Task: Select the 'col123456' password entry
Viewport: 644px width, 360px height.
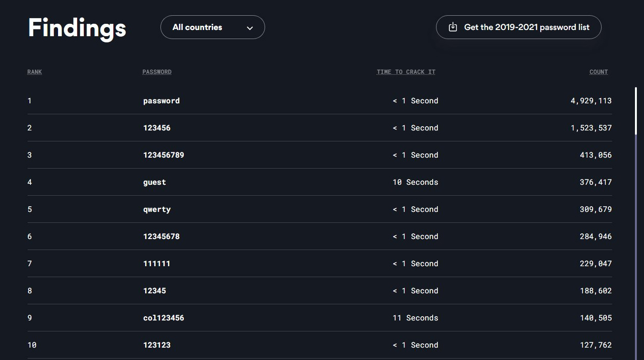Action: 163,318
